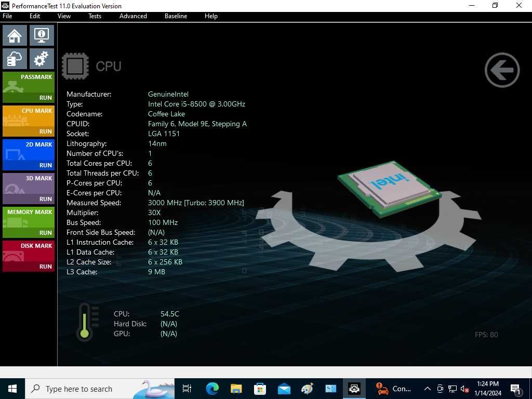Show hidden system tray icons
Image resolution: width=532 pixels, height=399 pixels.
click(x=428, y=389)
